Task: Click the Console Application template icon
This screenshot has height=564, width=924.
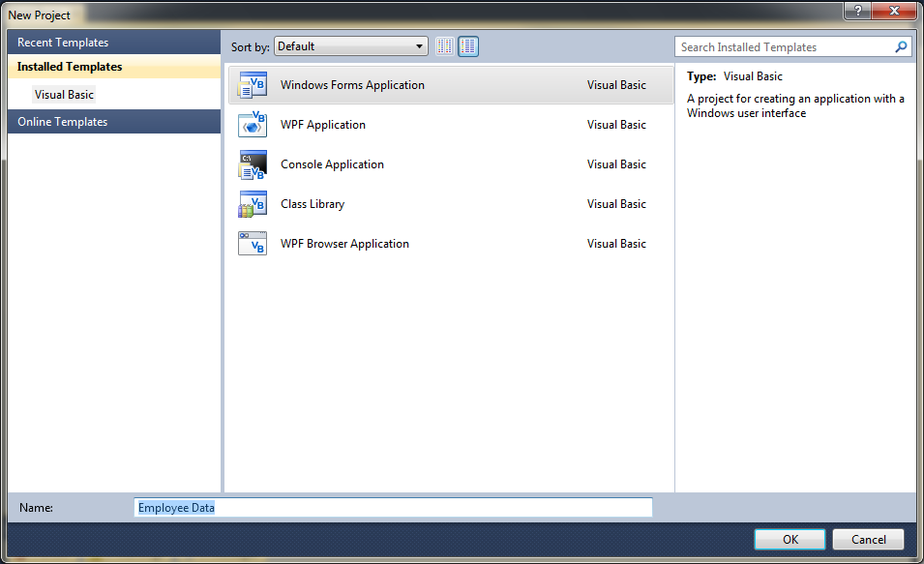Action: point(253,164)
